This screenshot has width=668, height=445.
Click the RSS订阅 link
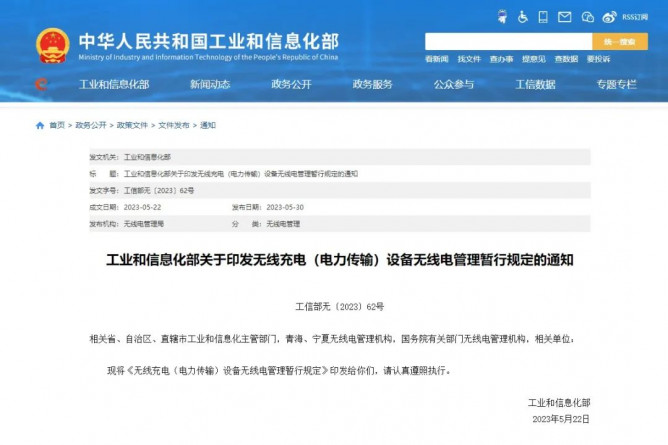[635, 17]
